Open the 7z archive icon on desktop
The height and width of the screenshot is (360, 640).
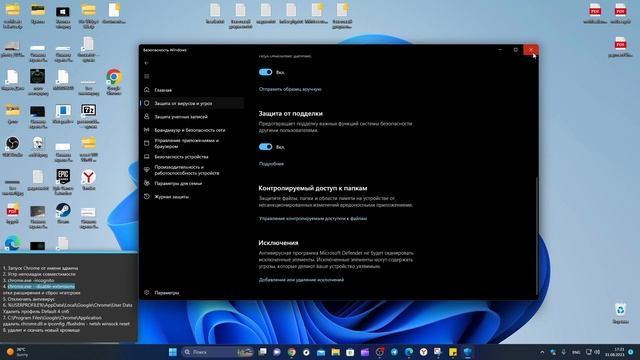(89, 116)
